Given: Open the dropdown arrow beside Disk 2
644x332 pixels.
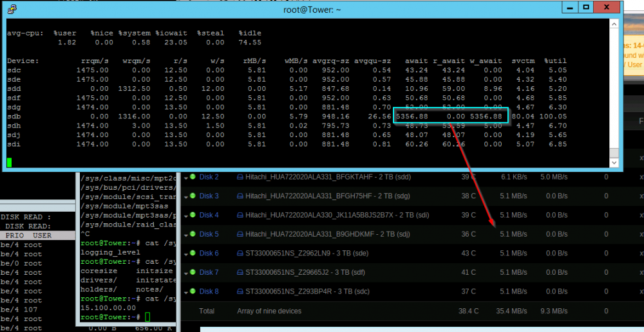Looking at the screenshot, I should (x=187, y=178).
